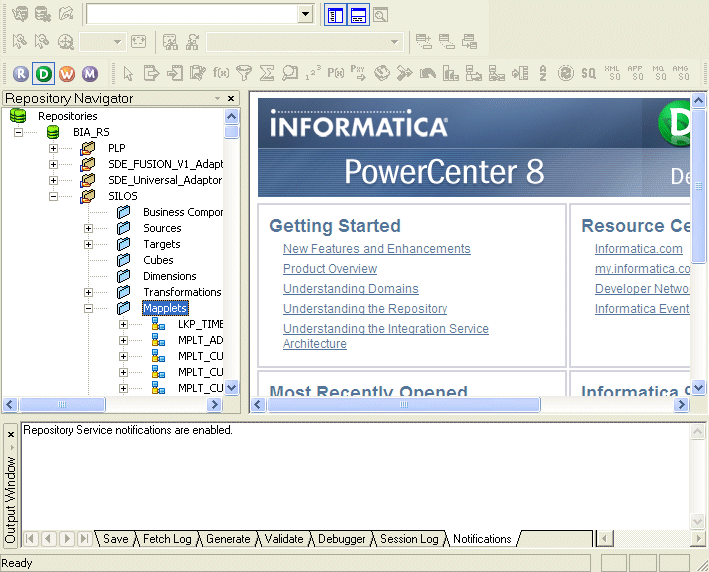Select the Designer D icon

coord(43,73)
